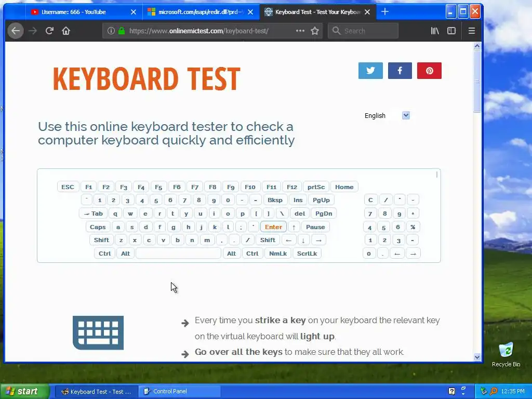Click the page scrollbar up arrow
Image resolution: width=532 pixels, height=399 pixels.
[477, 46]
